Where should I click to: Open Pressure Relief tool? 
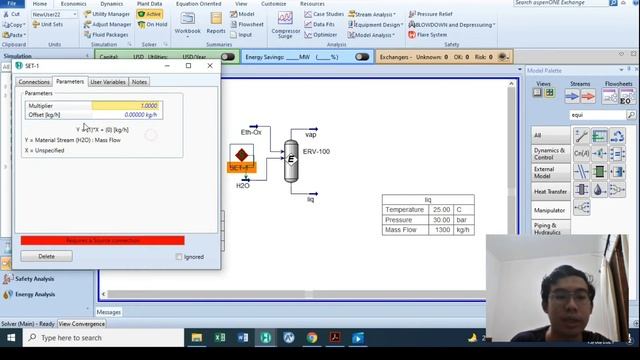click(430, 14)
